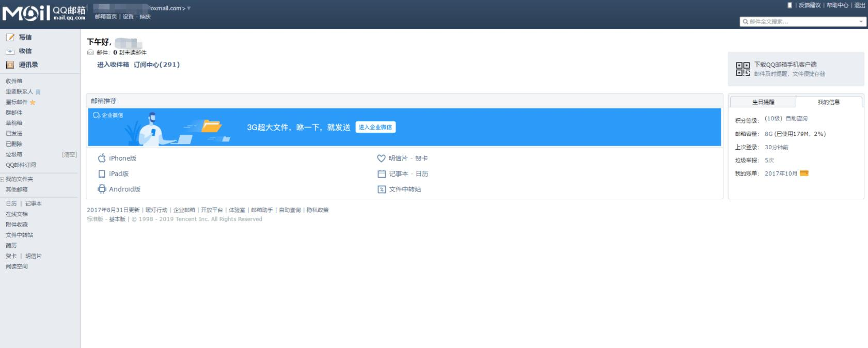
Task: Click the mobile phone icon in top bar
Action: click(x=790, y=5)
